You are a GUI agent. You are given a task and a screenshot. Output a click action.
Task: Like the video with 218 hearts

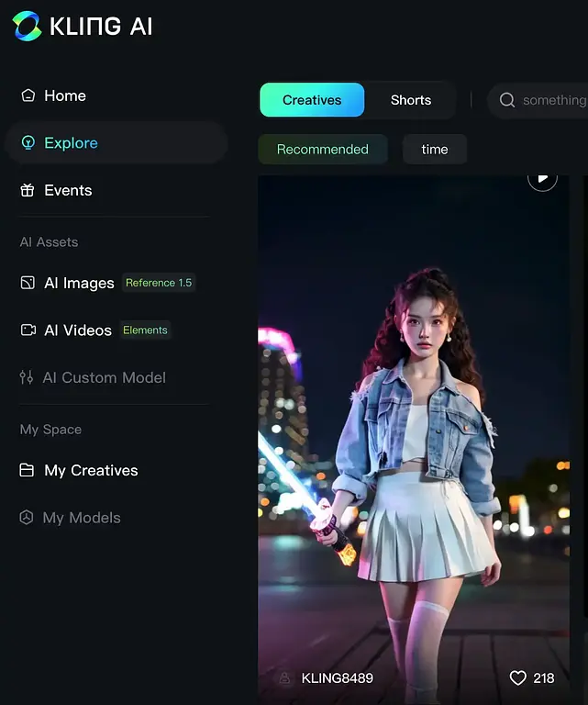[518, 678]
